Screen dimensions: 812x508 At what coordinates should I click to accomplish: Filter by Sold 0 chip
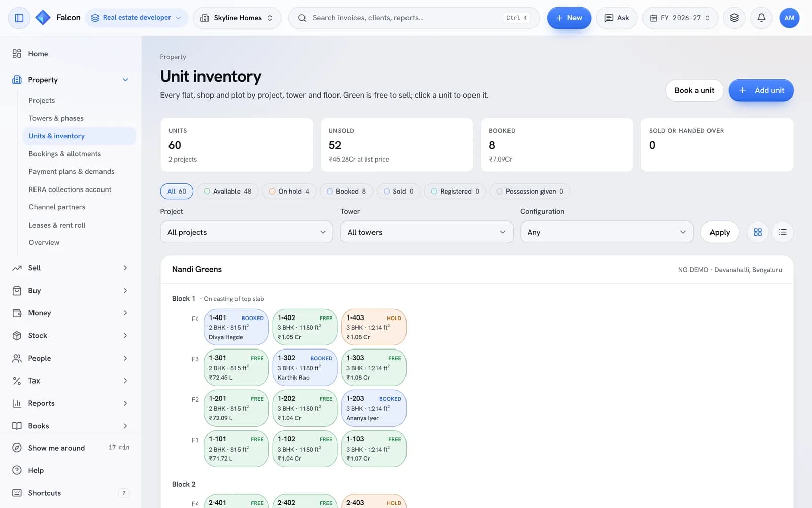click(x=398, y=192)
